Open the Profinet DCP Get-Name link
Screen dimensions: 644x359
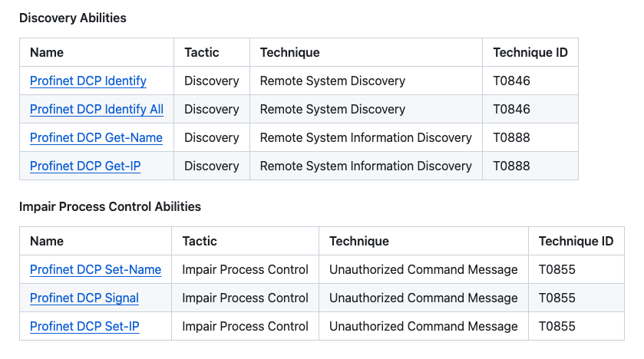pyautogui.click(x=96, y=137)
